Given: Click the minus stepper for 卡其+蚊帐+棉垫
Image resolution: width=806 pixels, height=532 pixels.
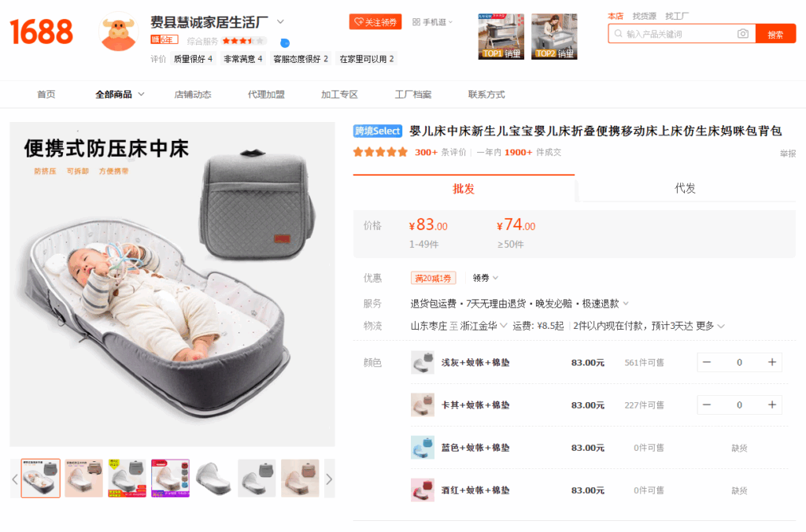Looking at the screenshot, I should click(x=707, y=405).
